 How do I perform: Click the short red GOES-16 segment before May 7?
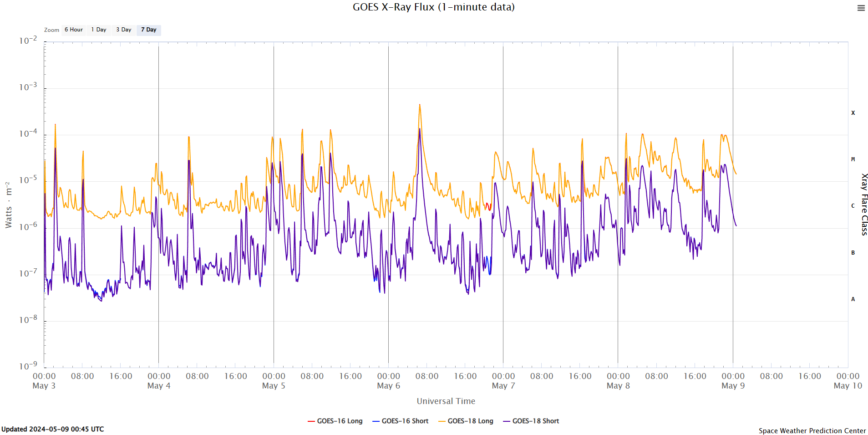pyautogui.click(x=488, y=206)
